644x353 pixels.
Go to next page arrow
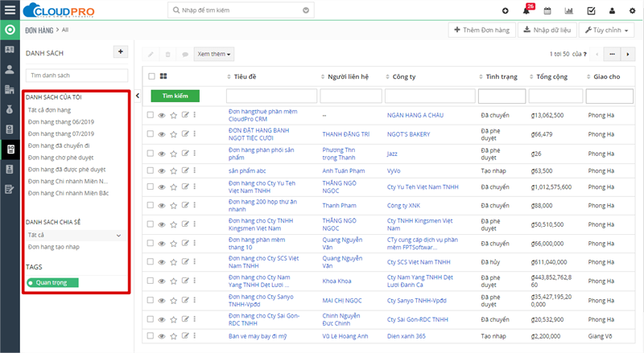tap(628, 54)
